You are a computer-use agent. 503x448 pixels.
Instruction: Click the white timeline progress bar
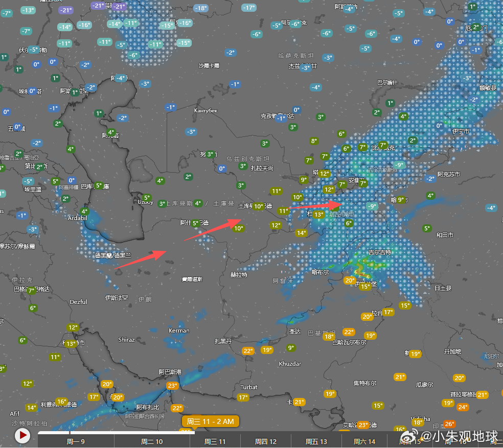[116, 433]
